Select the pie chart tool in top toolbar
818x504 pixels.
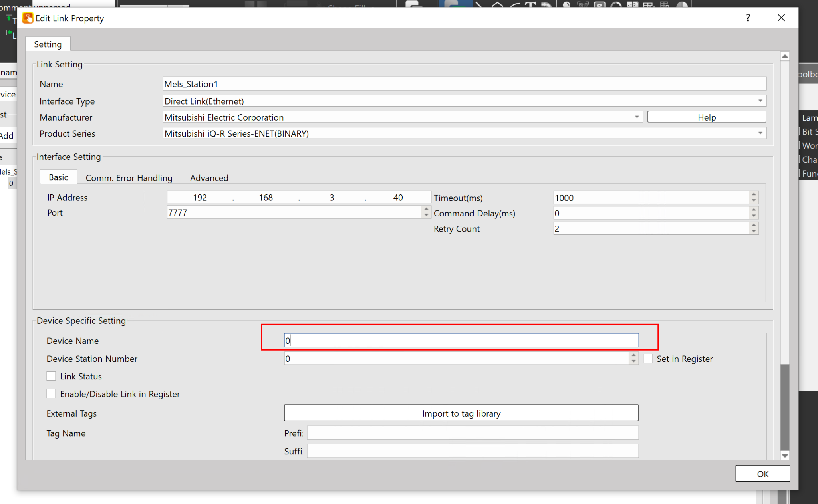[x=682, y=5]
